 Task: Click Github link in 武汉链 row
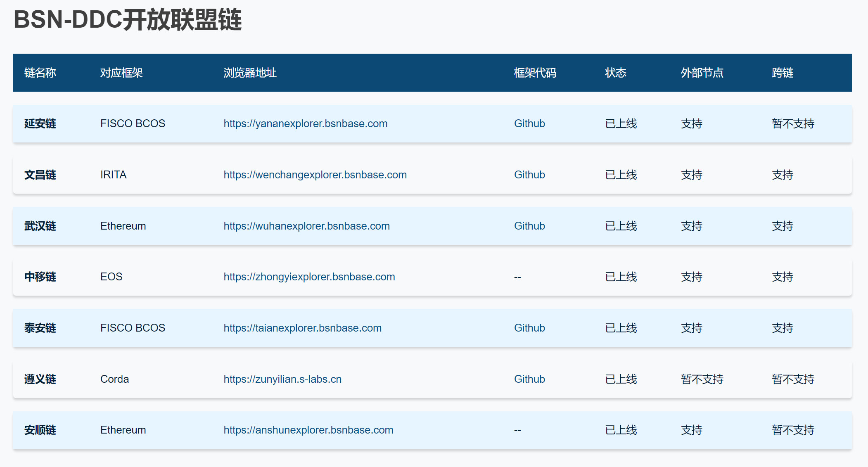point(529,226)
